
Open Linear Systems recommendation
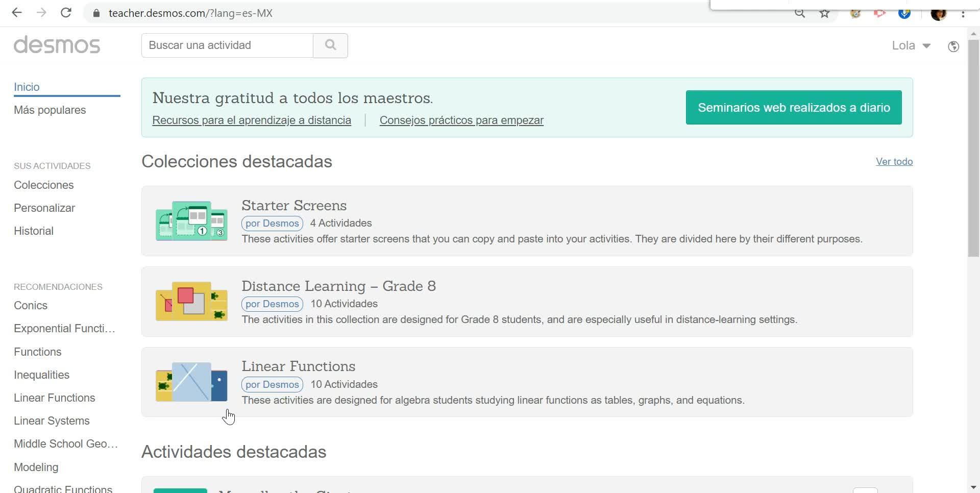point(52,421)
